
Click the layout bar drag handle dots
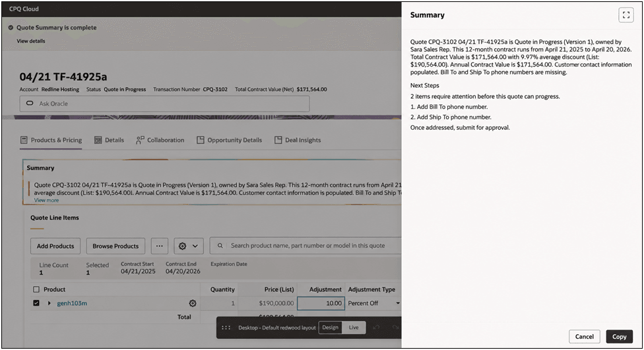pos(226,328)
